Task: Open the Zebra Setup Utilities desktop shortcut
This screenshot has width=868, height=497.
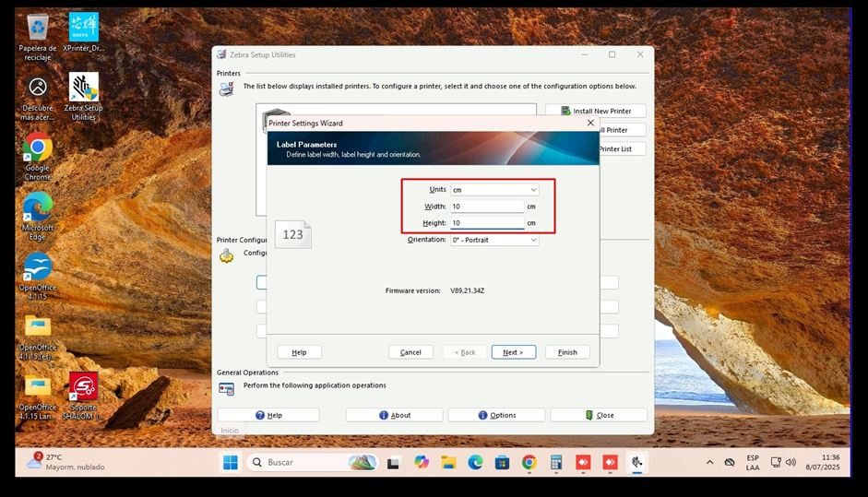Action: tap(84, 89)
